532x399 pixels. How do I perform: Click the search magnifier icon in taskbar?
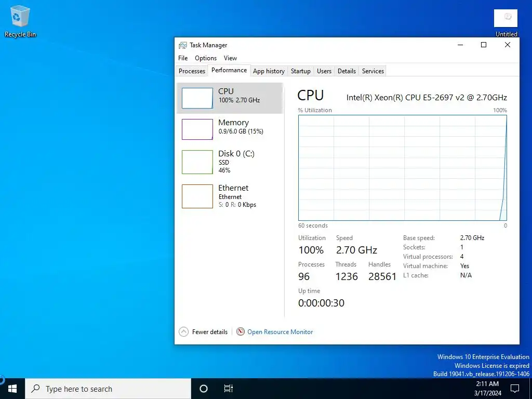(35, 389)
